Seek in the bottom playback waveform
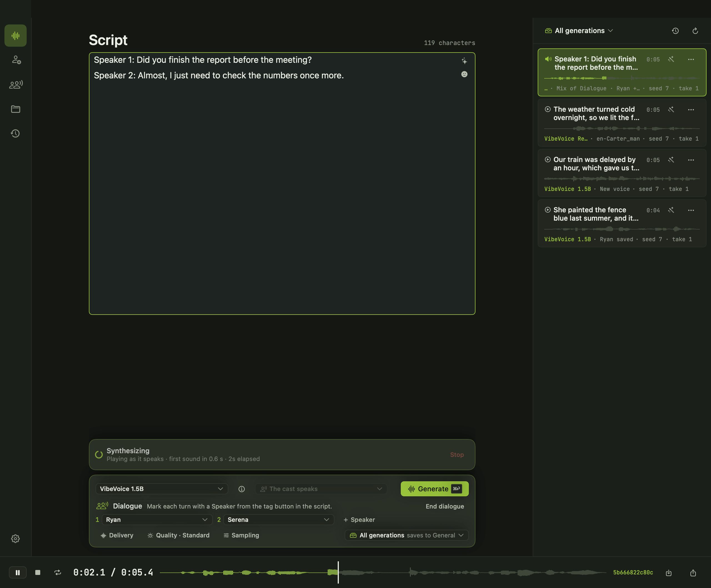The width and height of the screenshot is (711, 588). [383, 572]
